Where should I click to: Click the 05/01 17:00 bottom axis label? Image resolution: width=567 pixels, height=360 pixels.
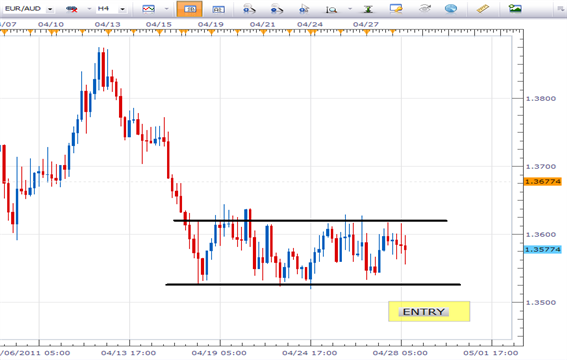[491, 353]
